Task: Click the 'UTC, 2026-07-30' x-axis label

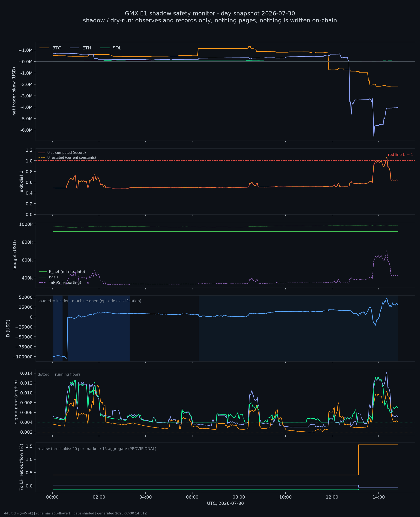Action: pyautogui.click(x=225, y=503)
